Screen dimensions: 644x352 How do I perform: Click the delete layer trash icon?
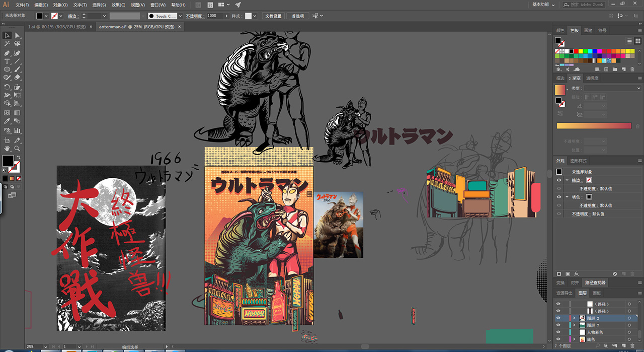point(633,346)
